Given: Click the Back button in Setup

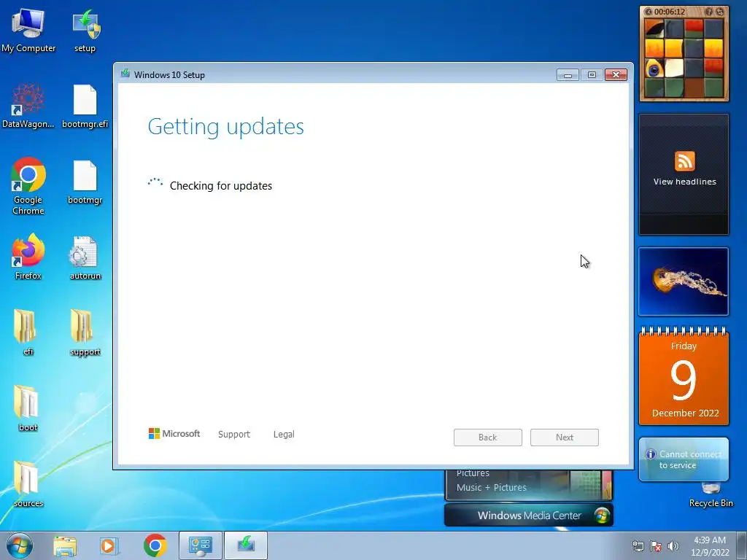Looking at the screenshot, I should [x=488, y=437].
